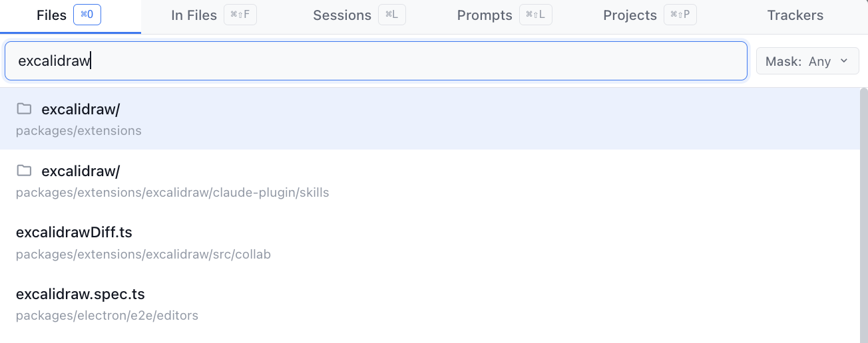Click the ⌘⇧P shortcut badge beside Projects

click(x=680, y=15)
